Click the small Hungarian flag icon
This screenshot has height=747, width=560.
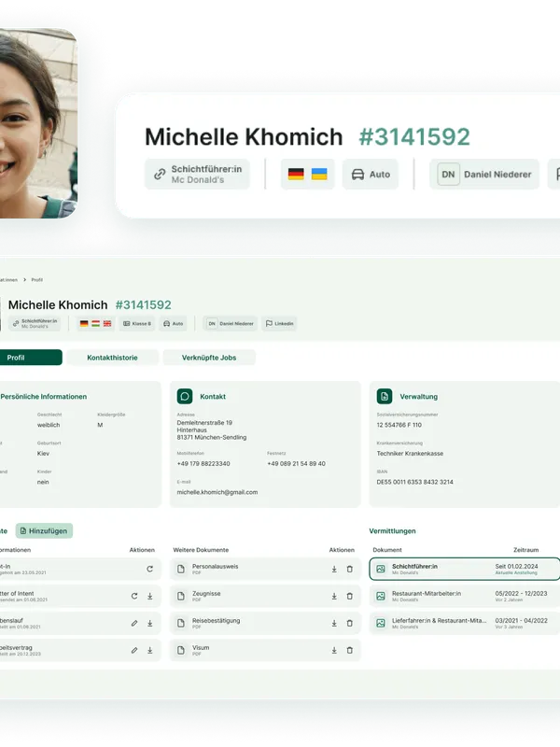[96, 323]
